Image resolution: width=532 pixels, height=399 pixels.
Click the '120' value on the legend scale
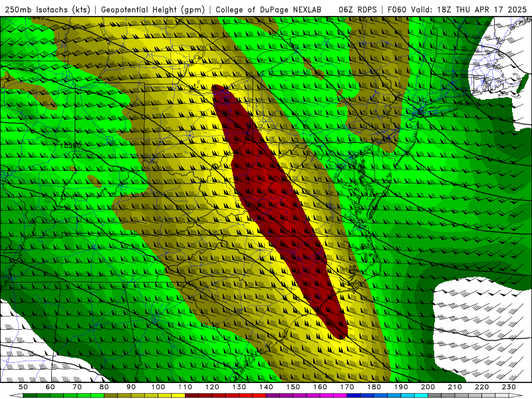212,387
